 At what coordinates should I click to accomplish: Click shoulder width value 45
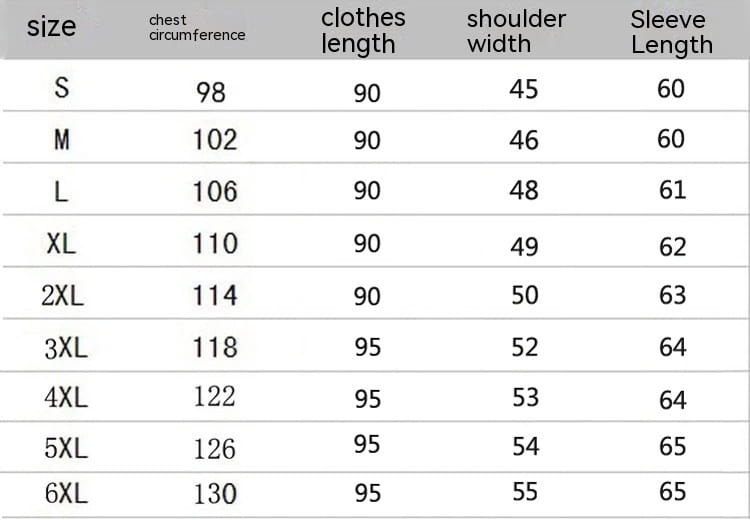click(x=523, y=89)
